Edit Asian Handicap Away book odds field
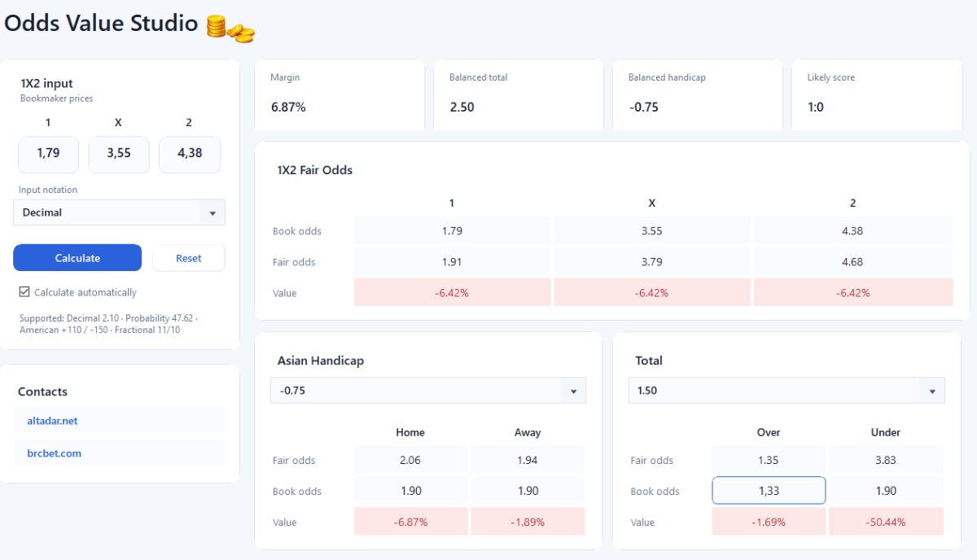This screenshot has width=977, height=560. tap(528, 491)
